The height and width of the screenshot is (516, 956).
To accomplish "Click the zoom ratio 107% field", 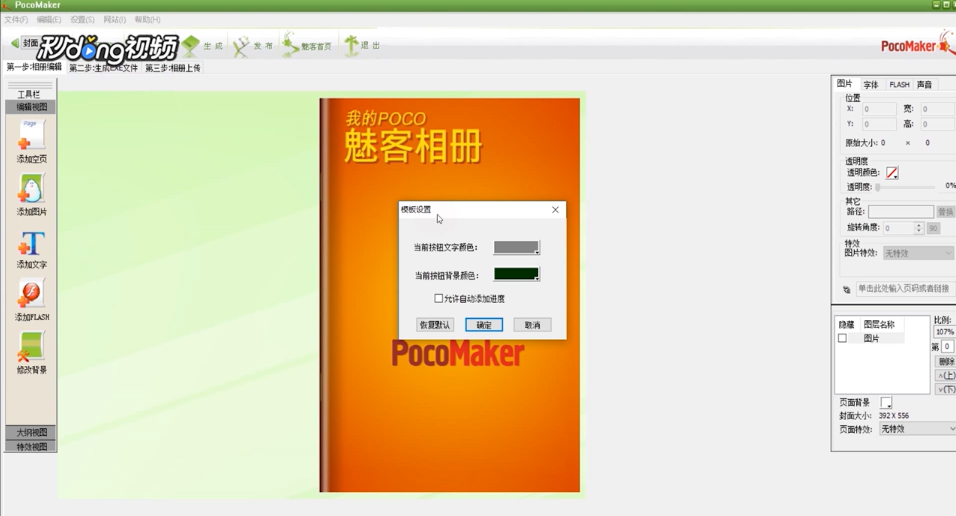I will tap(944, 332).
